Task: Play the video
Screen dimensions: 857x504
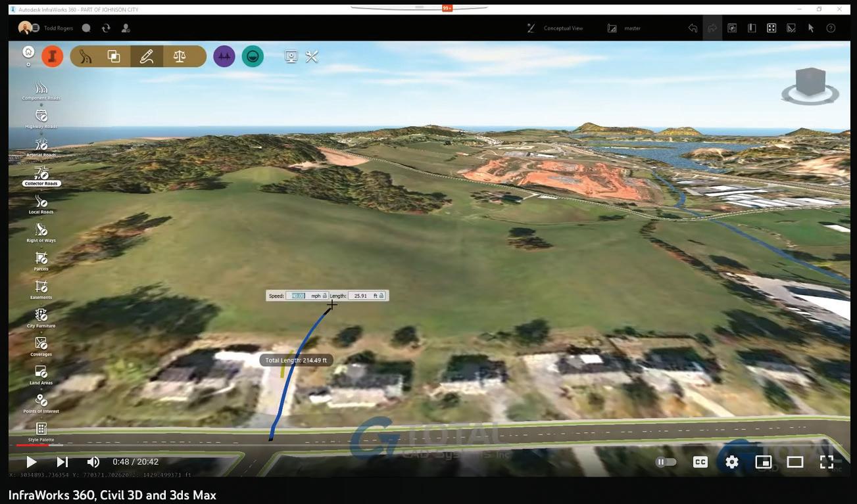Action: [31, 462]
